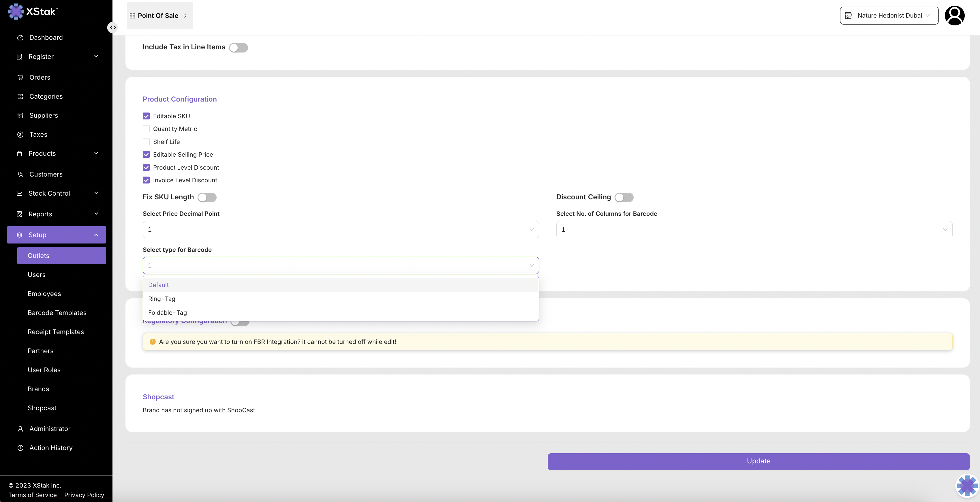This screenshot has height=502, width=980.
Task: Click the Action History clock icon
Action: pyautogui.click(x=20, y=448)
